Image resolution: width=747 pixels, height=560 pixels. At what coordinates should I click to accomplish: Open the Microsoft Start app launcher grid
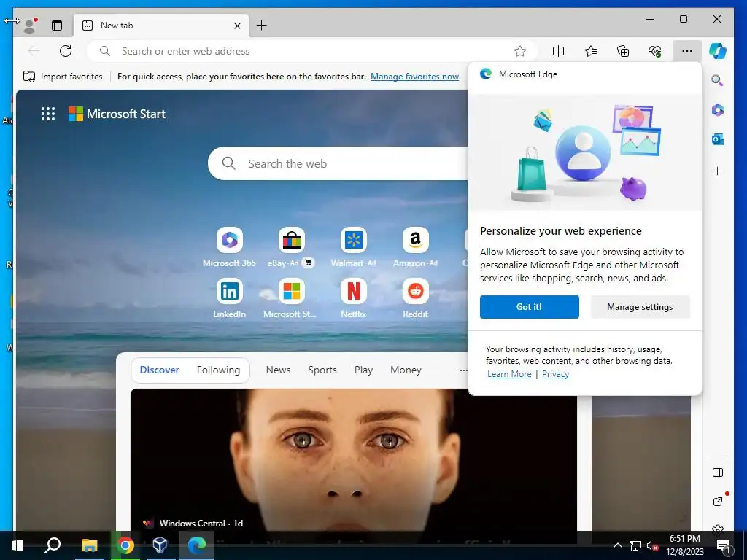(48, 114)
